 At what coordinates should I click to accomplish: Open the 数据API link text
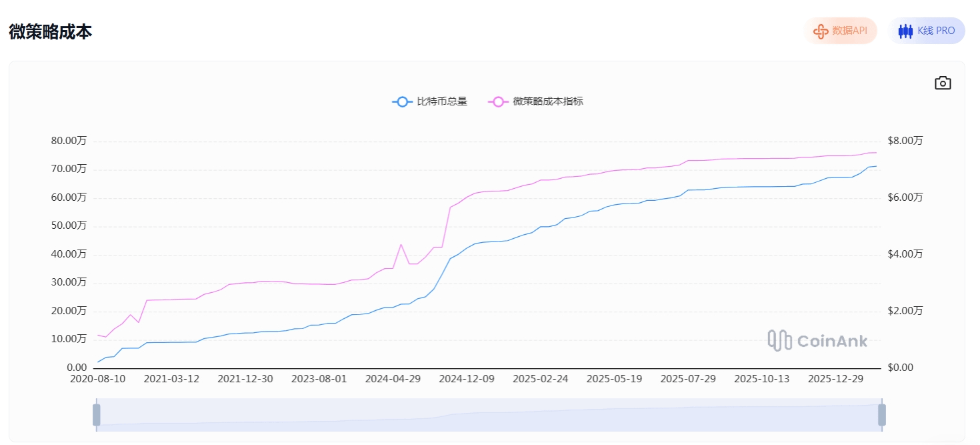tap(850, 31)
